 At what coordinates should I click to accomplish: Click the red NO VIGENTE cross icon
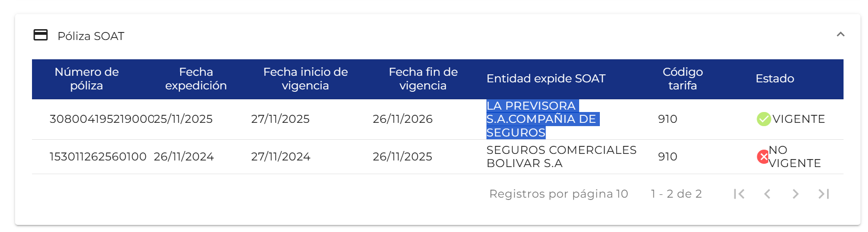763,157
